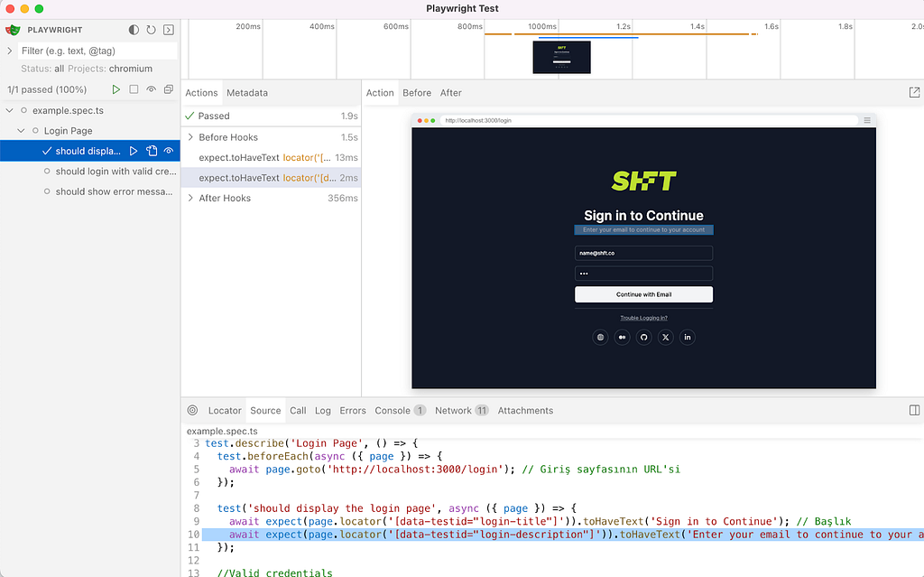Image resolution: width=924 pixels, height=577 pixels.
Task: Run all tests with play icon
Action: pos(116,89)
